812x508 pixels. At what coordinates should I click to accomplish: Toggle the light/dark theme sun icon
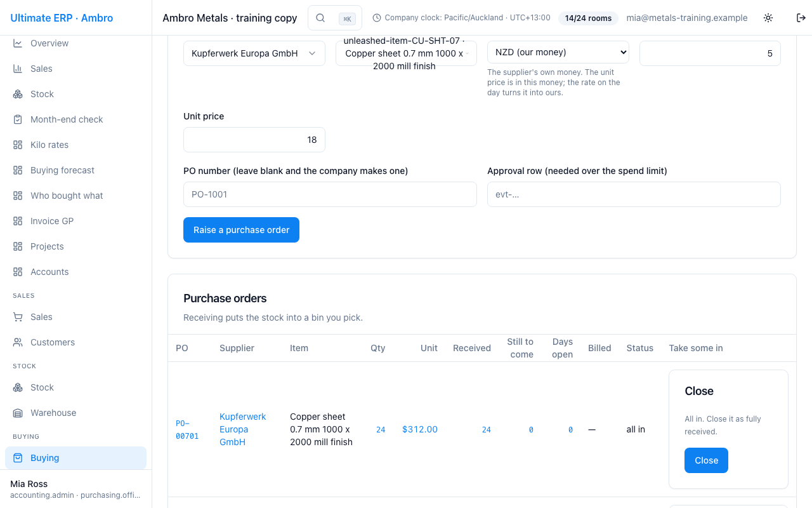(768, 18)
